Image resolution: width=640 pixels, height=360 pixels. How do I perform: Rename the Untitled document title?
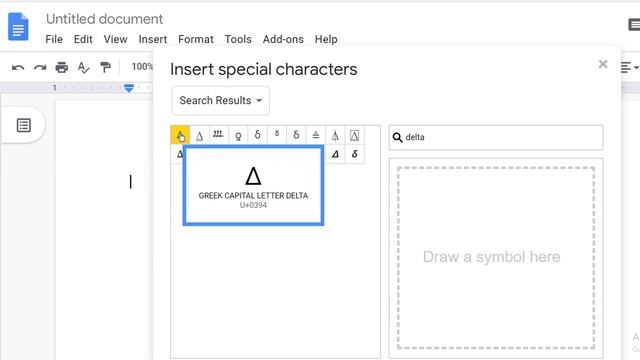click(104, 19)
